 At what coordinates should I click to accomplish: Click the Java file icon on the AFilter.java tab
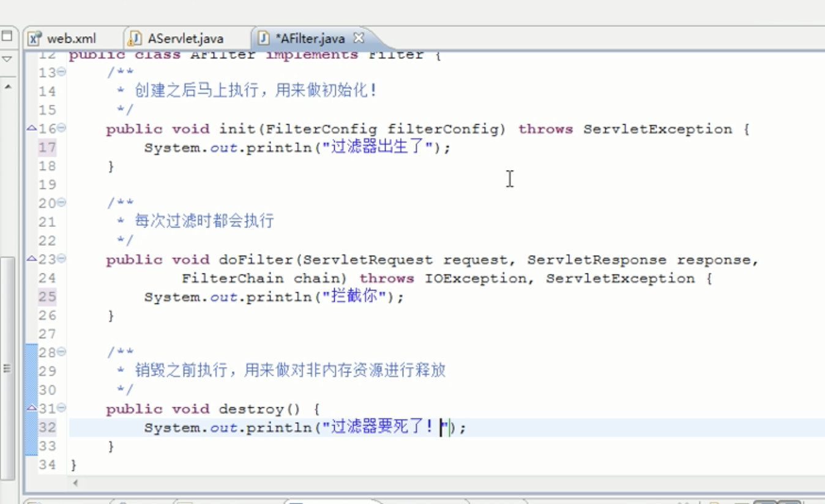264,39
